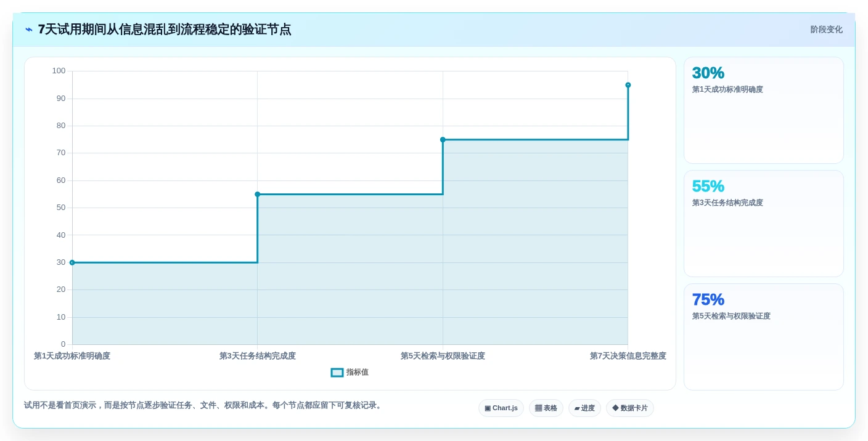Open the 30% stat card
Viewport: 868px width, 441px height.
[x=764, y=110]
